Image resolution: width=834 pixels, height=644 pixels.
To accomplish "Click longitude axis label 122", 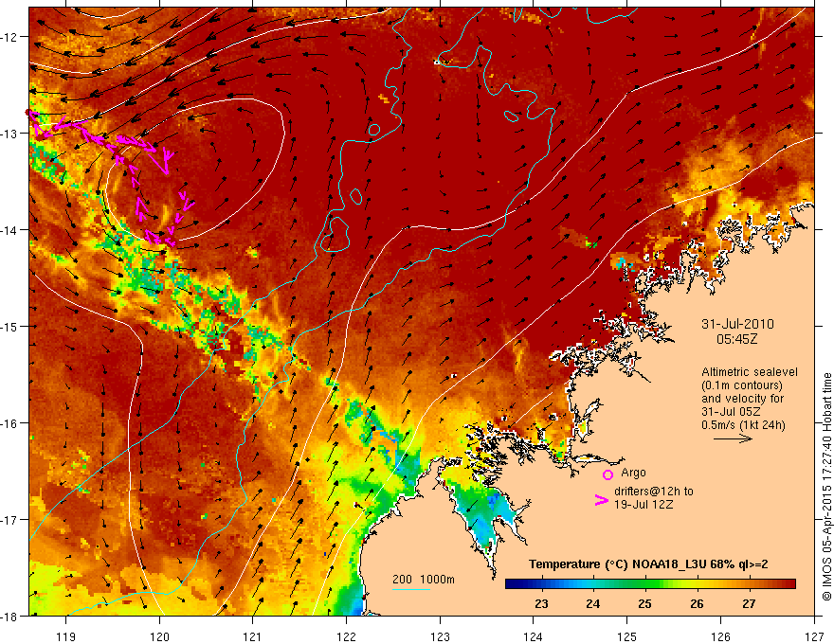I will tap(346, 636).
